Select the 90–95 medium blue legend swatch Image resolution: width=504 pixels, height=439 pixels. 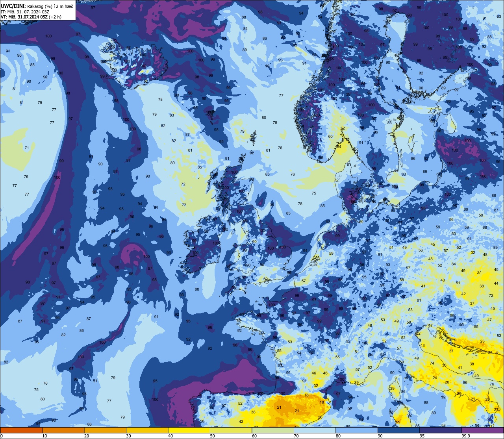pyautogui.click(x=398, y=430)
